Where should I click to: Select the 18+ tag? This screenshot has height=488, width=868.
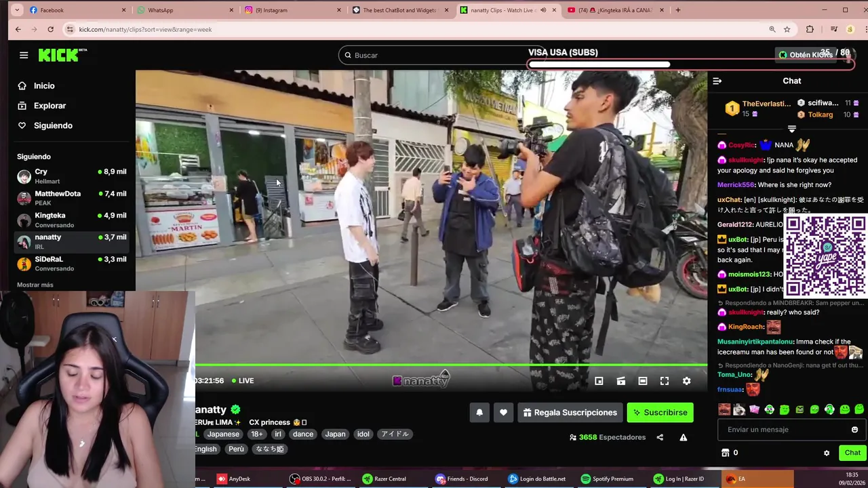(x=256, y=434)
